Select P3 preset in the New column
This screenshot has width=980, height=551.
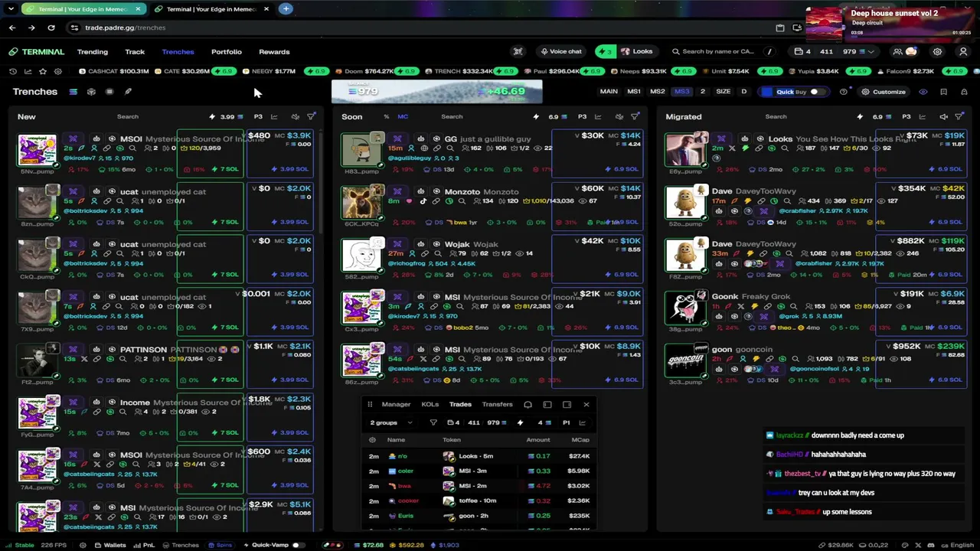coord(258,117)
